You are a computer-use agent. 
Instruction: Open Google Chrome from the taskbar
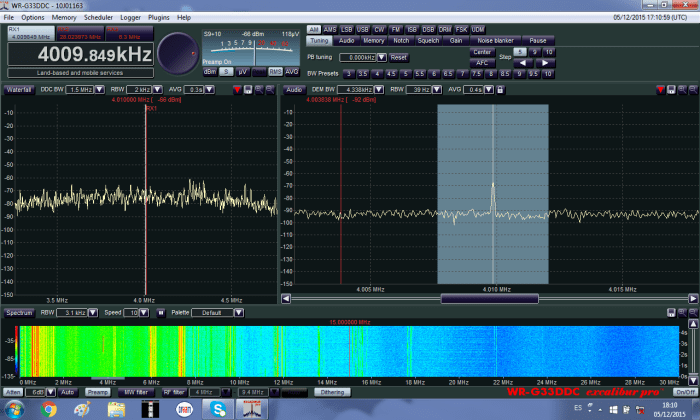[x=49, y=409]
